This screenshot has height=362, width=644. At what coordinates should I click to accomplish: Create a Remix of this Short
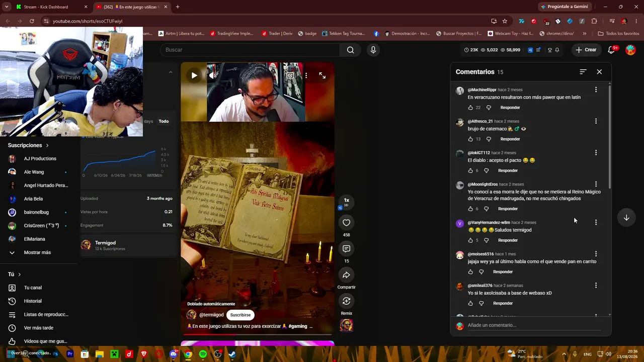(x=346, y=301)
